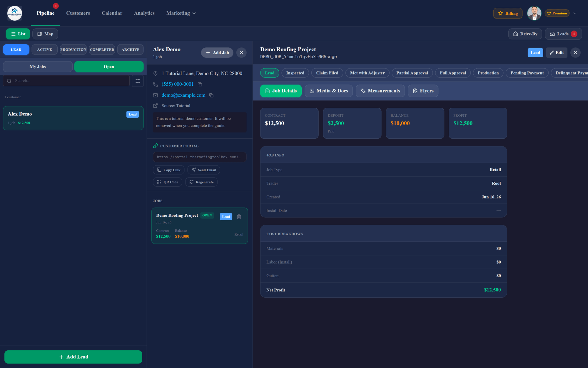
Task: Set job status to Claim Filed
Action: pos(327,73)
